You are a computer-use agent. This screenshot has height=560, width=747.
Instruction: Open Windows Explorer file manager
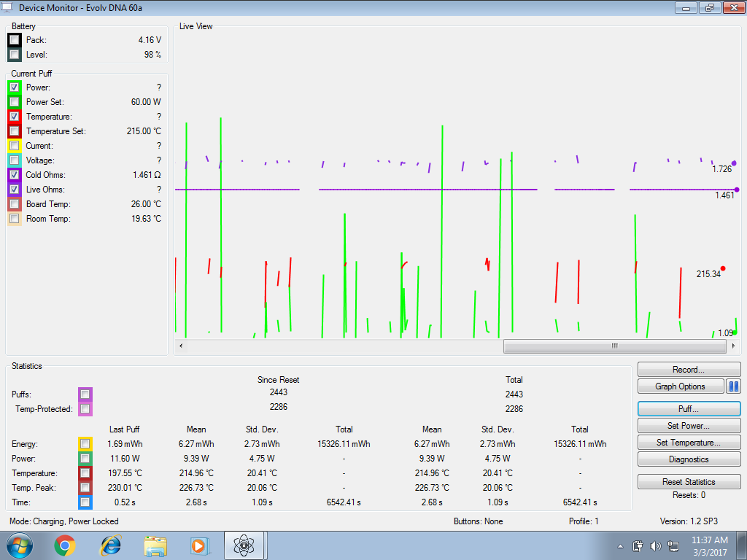155,546
